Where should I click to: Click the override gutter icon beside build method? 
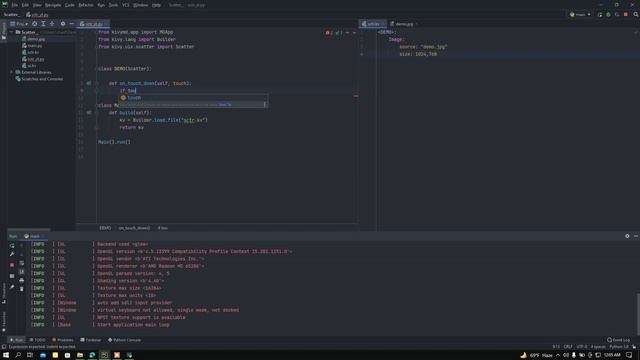(89, 113)
